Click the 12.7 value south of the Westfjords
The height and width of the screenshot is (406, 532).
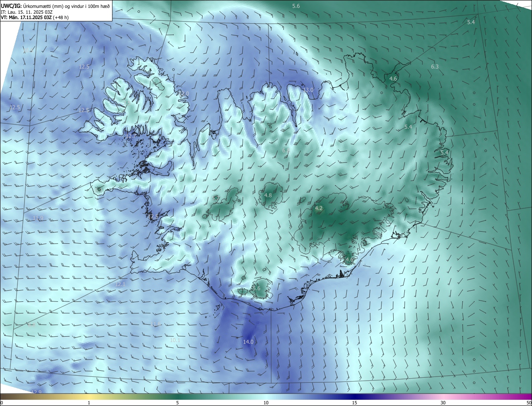click(131, 136)
